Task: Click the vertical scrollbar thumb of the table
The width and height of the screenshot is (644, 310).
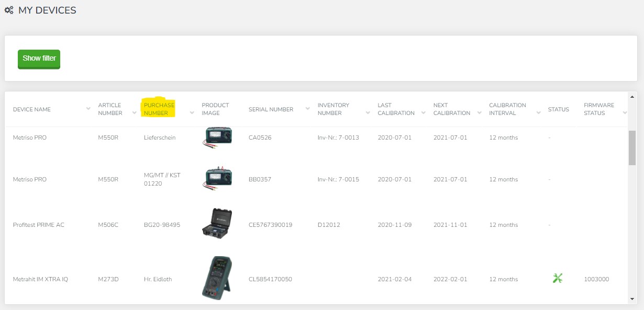Action: pos(632,148)
